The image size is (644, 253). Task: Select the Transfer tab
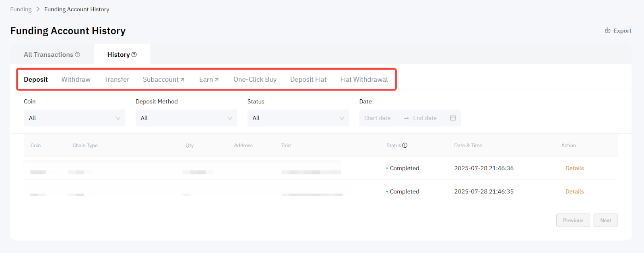click(116, 80)
